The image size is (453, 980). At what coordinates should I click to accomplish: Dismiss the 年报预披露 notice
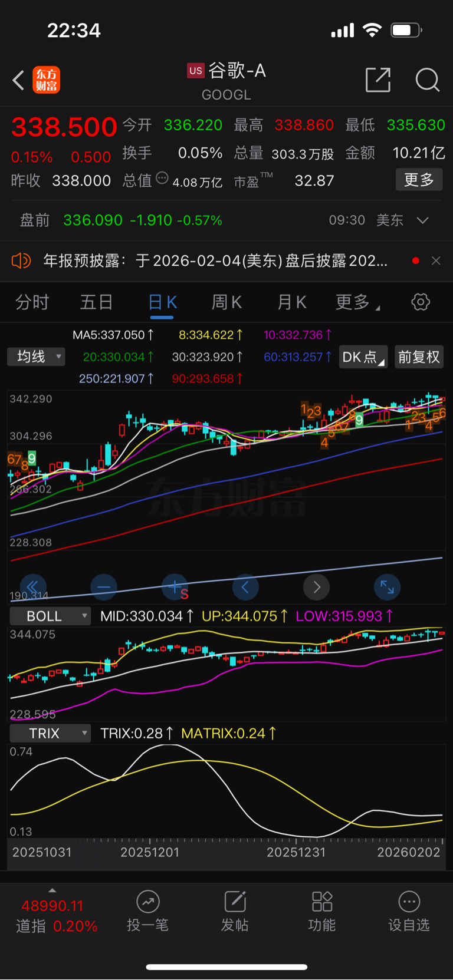pyautogui.click(x=436, y=260)
